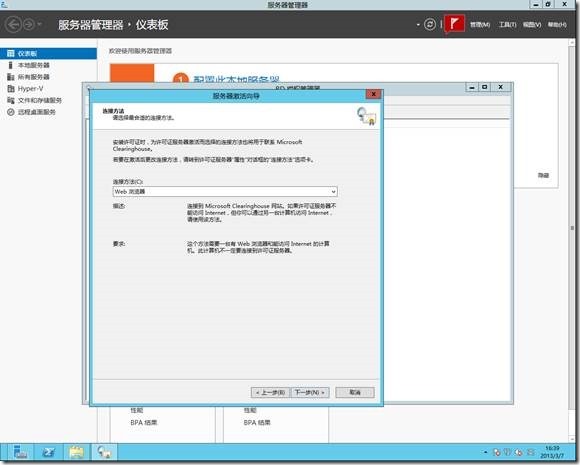Image resolution: width=580 pixels, height=465 pixels.
Task: Maximize the RD 授权管理器 background window
Action: [485, 87]
